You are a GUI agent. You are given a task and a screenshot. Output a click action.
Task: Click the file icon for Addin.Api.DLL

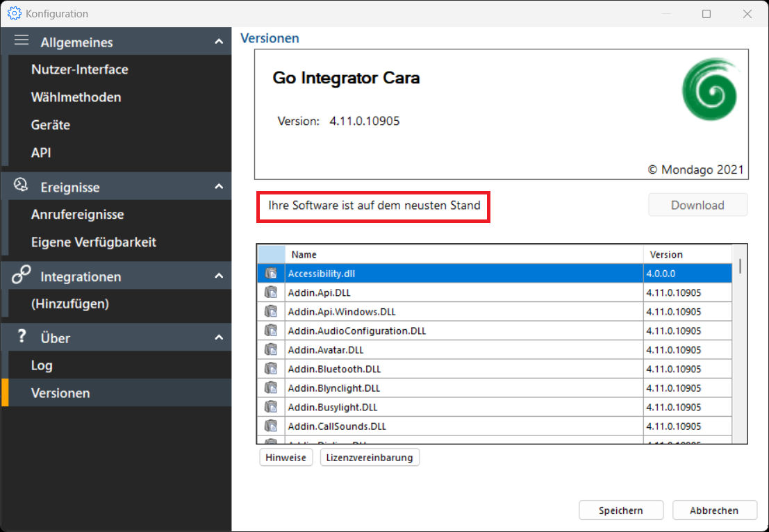(x=271, y=292)
